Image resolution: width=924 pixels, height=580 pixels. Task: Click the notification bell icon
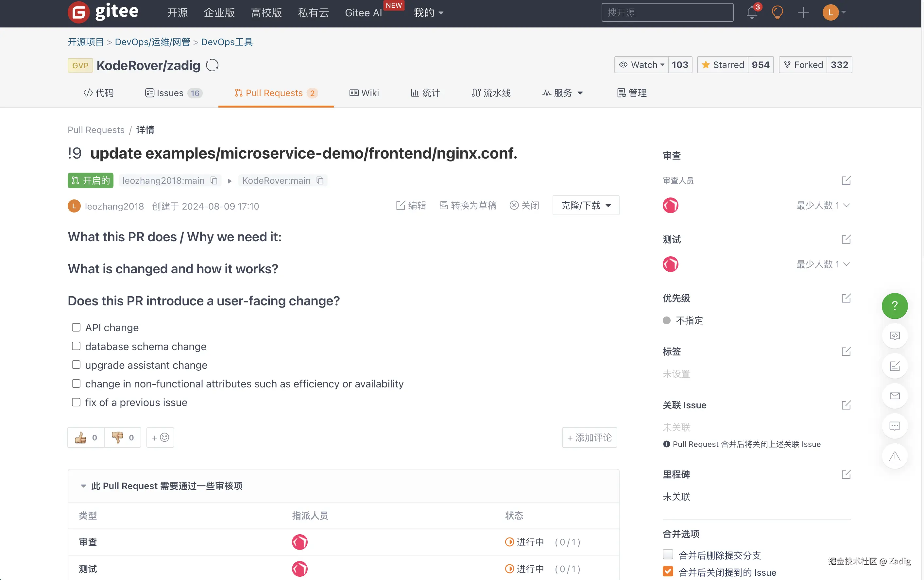tap(752, 13)
